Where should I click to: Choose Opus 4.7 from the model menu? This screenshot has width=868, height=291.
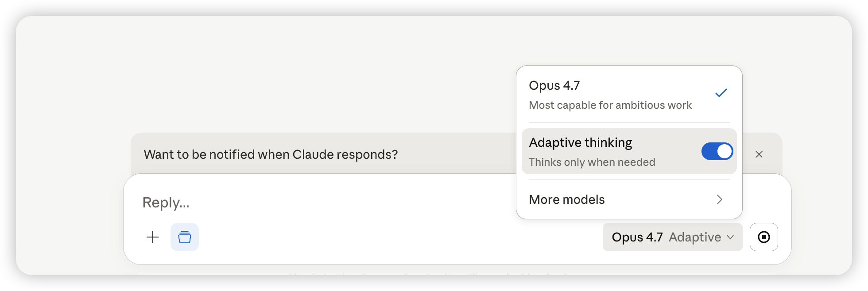629,95
